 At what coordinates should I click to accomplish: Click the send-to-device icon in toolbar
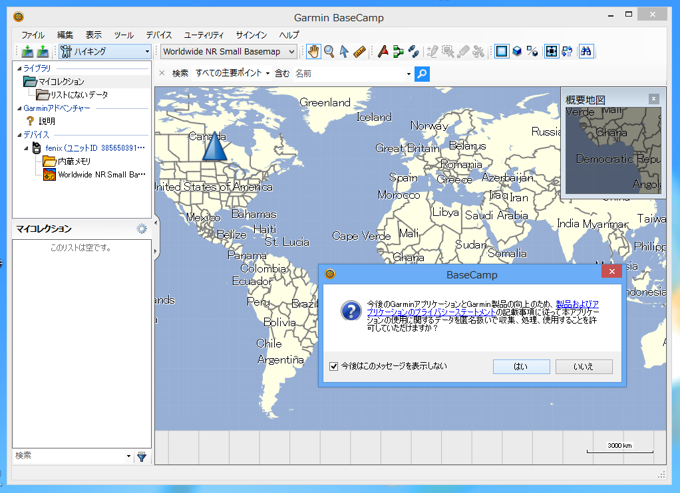27,52
